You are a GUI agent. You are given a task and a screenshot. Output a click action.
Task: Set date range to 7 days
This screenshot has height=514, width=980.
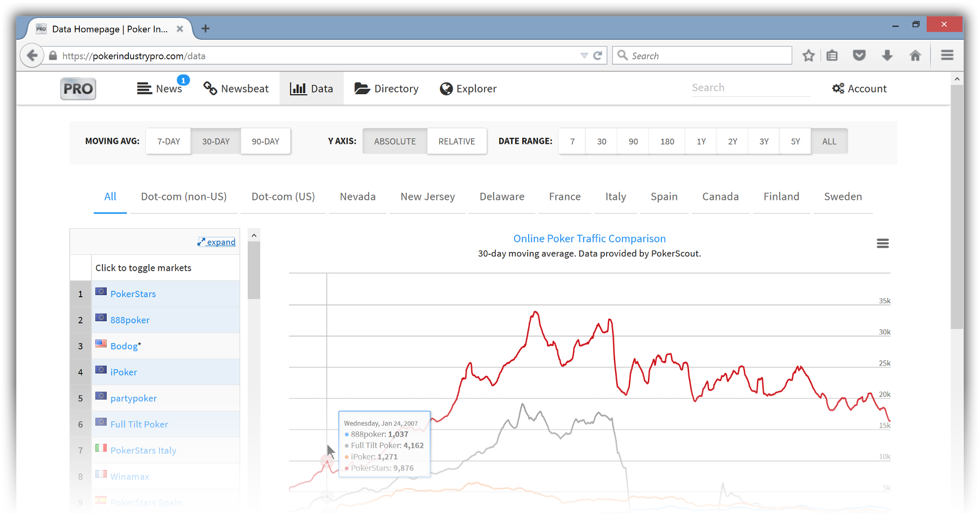tap(572, 141)
